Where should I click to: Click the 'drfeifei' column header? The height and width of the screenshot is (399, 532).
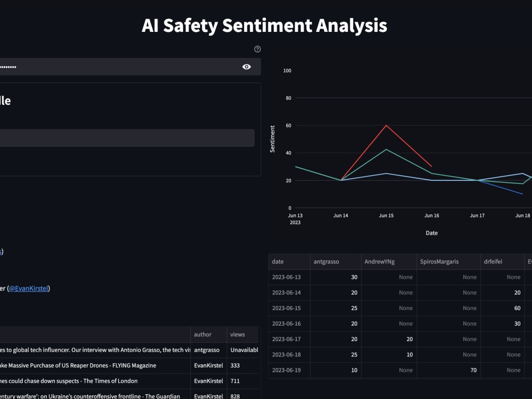pos(503,262)
